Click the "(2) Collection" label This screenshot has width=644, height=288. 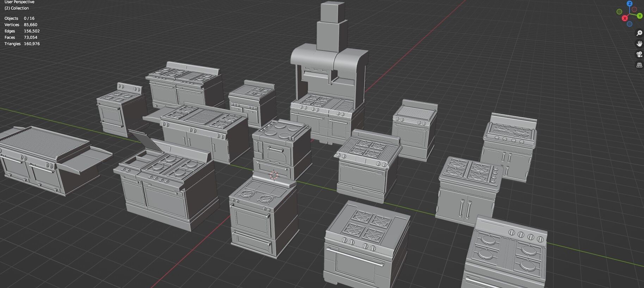click(17, 8)
